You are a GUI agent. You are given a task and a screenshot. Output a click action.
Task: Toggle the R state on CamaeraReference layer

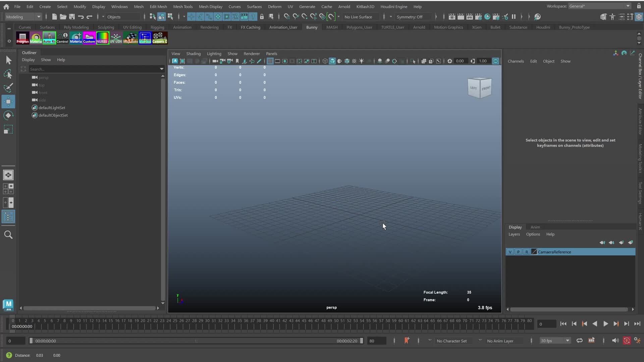pos(527,252)
